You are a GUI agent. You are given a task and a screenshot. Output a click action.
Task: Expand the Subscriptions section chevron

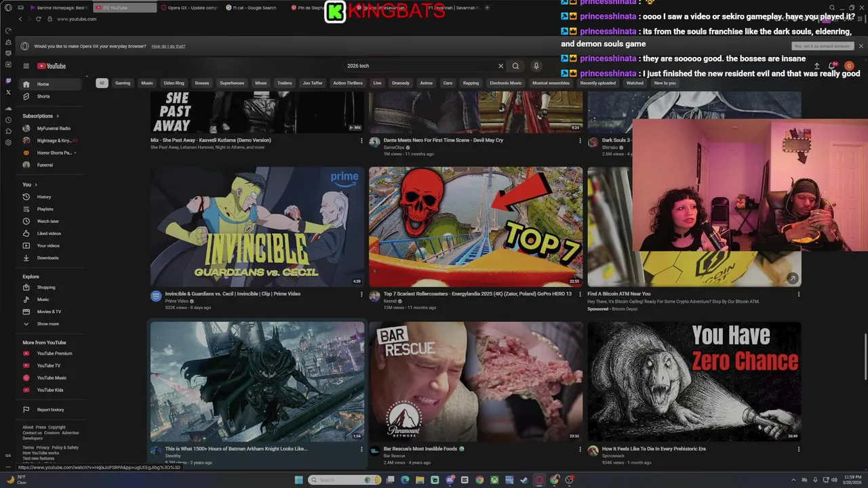pyautogui.click(x=58, y=116)
